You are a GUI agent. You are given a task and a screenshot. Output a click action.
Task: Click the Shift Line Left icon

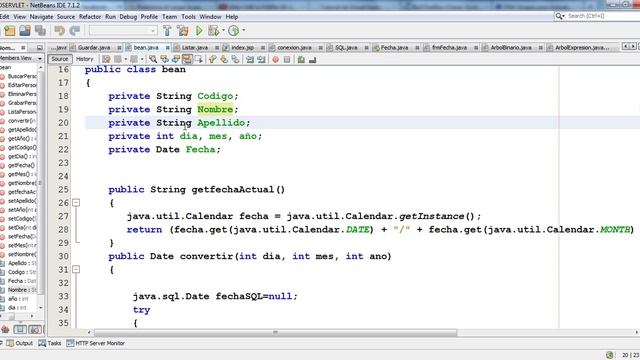point(250,60)
